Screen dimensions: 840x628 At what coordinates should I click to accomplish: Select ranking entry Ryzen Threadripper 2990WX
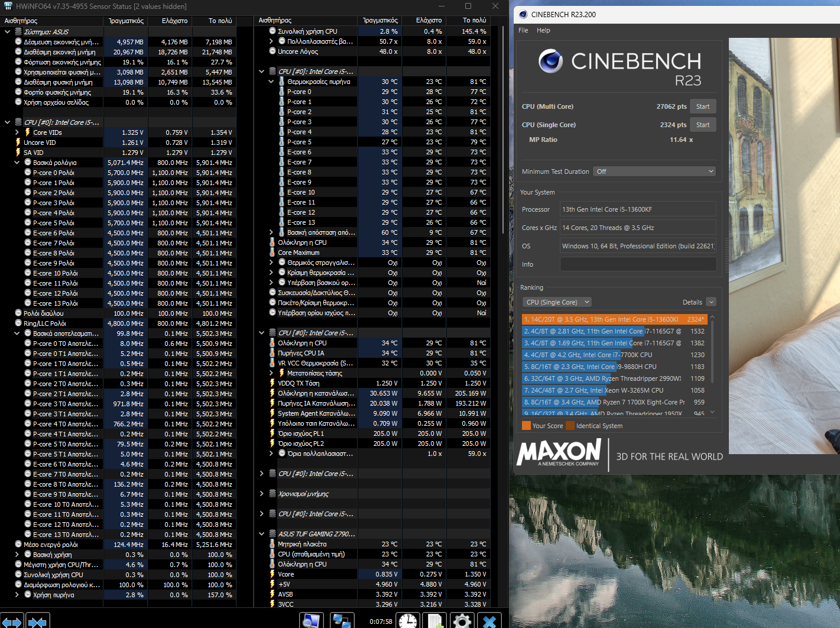(x=614, y=378)
